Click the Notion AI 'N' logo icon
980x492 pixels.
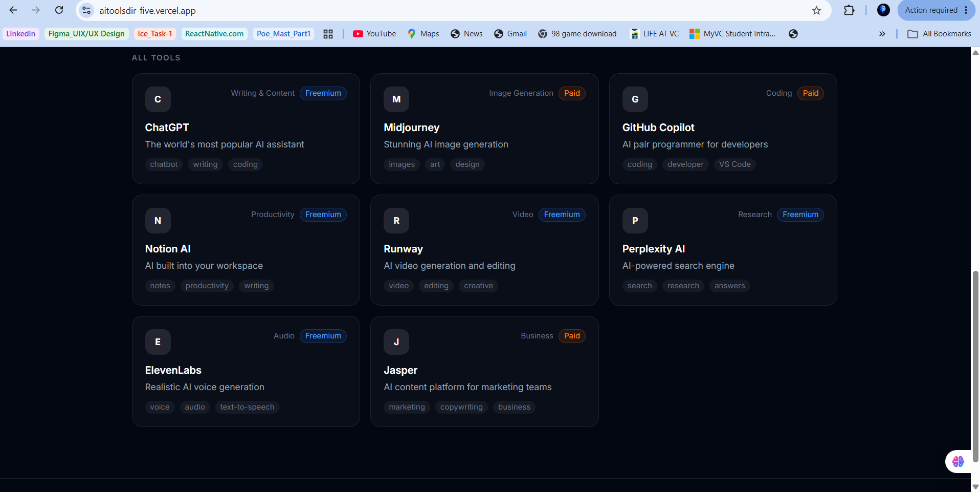click(158, 221)
